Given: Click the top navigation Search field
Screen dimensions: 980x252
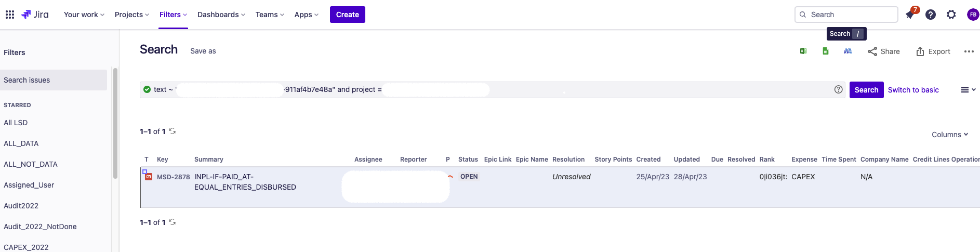Looking at the screenshot, I should click(846, 15).
